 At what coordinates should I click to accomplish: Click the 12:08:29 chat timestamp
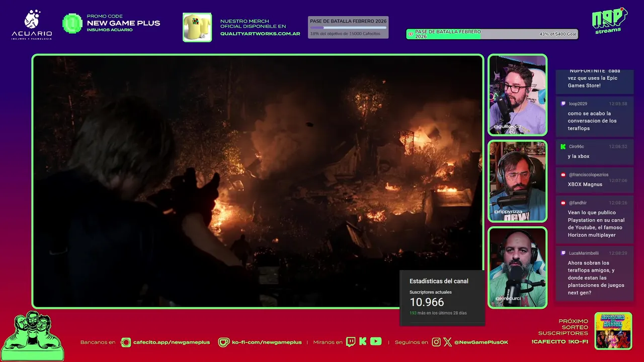(618, 253)
